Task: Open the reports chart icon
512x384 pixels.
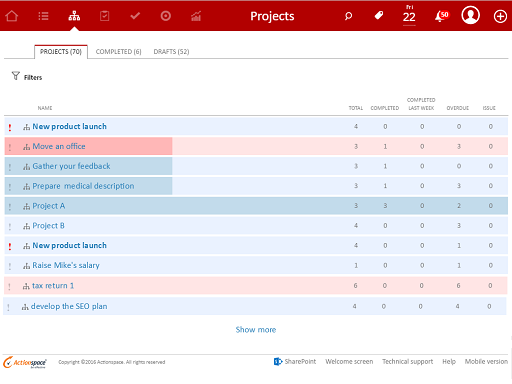Action: point(196,16)
